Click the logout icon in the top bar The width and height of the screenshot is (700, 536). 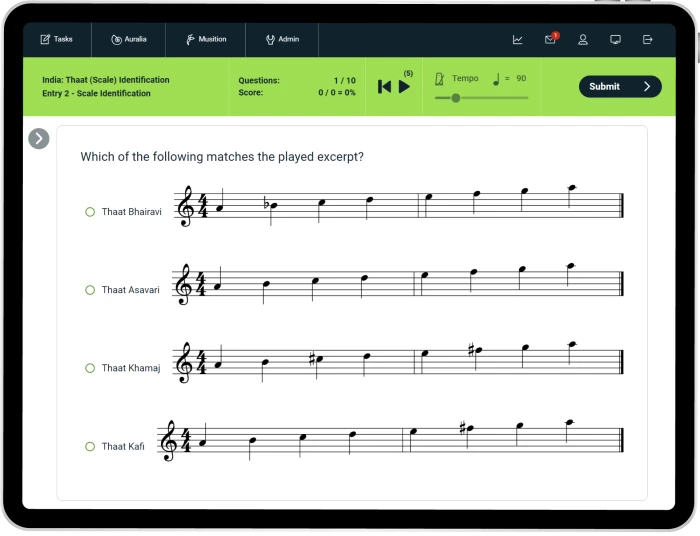click(647, 40)
